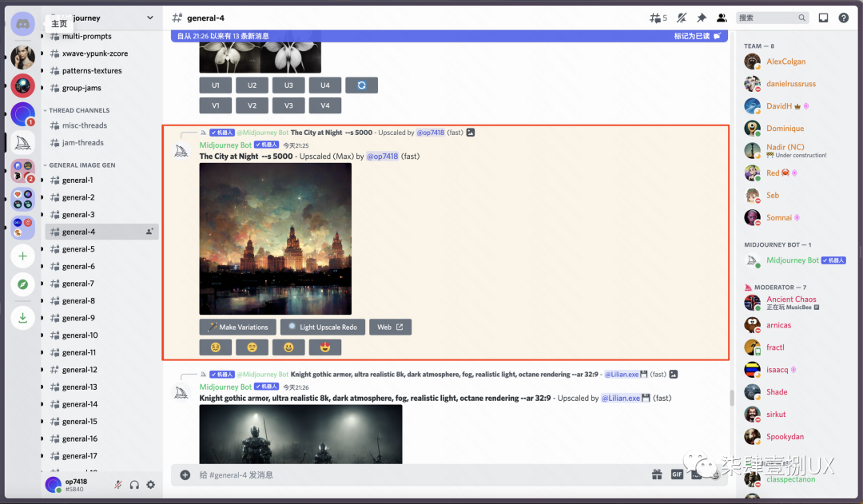This screenshot has height=504, width=863.
Task: Click Mark as Read in new messages bar
Action: (x=697, y=36)
